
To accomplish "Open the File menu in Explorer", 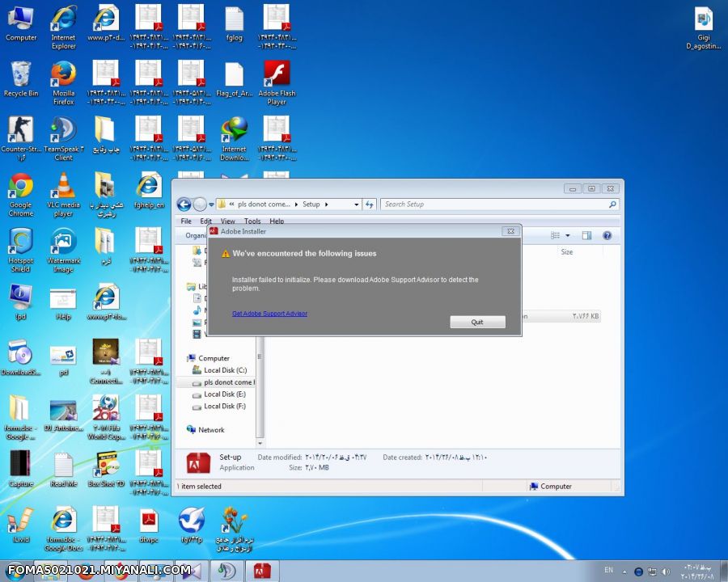I will (x=186, y=221).
